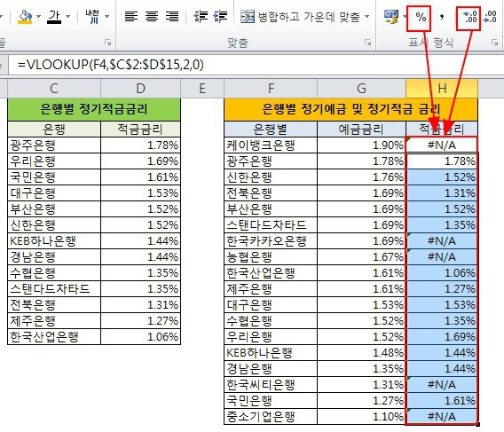Open font group dialog launcher
Image resolution: width=504 pixels, height=432 pixels.
pos(107,43)
